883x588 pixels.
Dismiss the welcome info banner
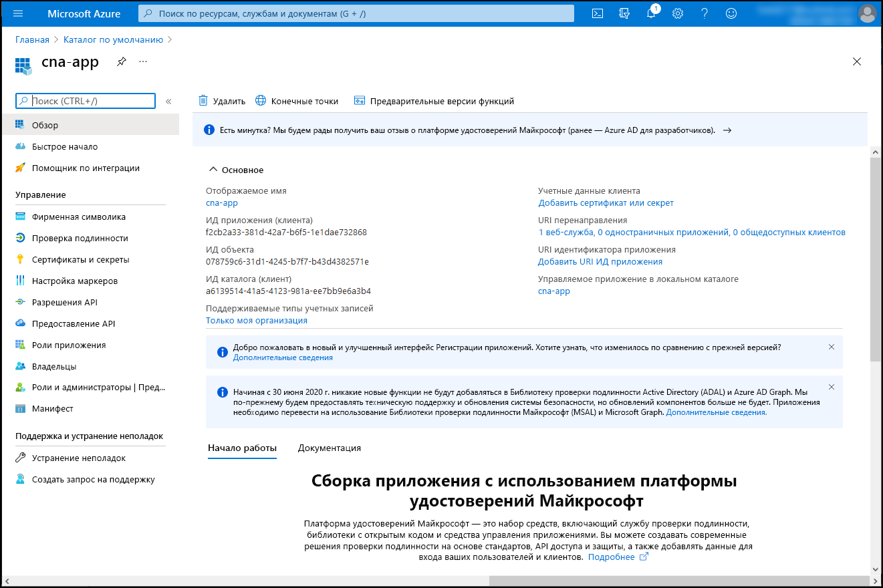pyautogui.click(x=832, y=347)
